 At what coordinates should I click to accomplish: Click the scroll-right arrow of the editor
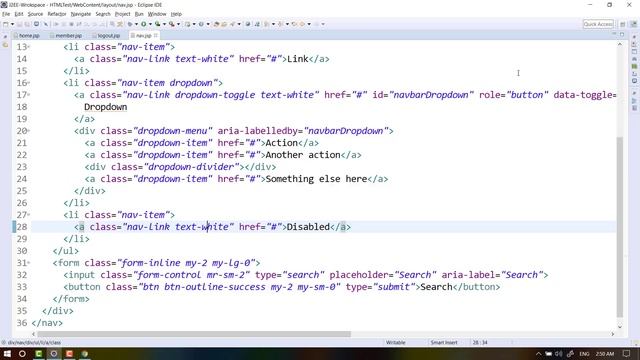pos(613,334)
